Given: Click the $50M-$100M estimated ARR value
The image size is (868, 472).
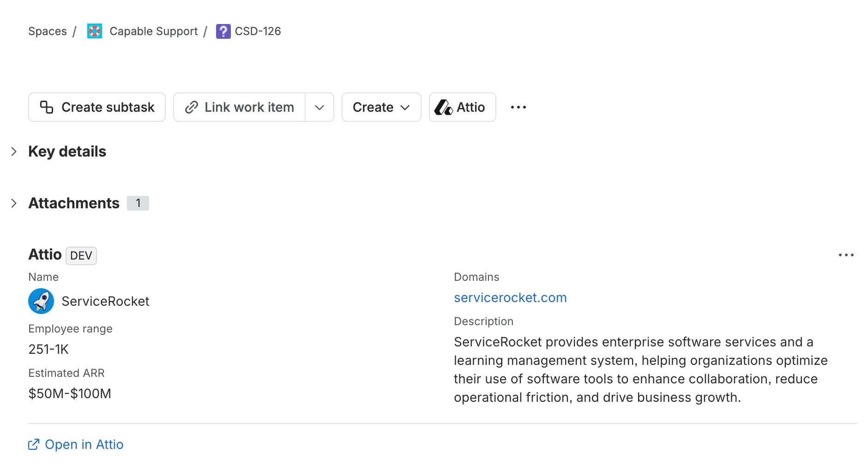Looking at the screenshot, I should pyautogui.click(x=70, y=393).
